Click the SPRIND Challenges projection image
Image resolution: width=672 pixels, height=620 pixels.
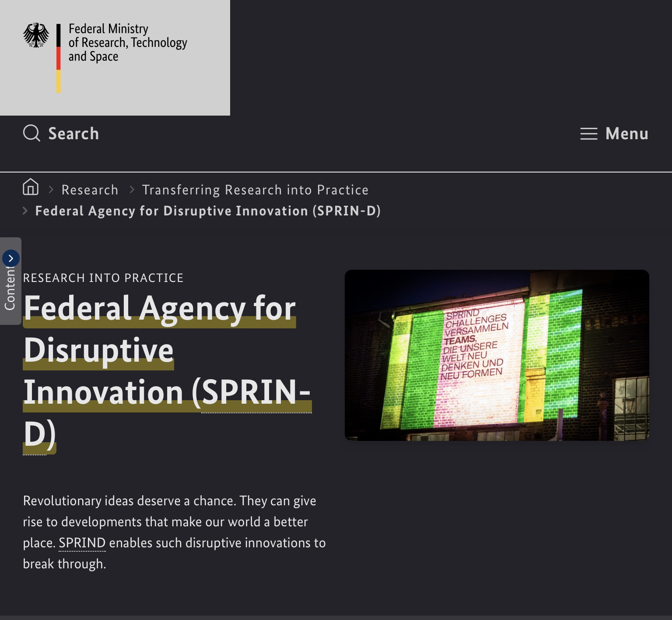[x=497, y=355]
